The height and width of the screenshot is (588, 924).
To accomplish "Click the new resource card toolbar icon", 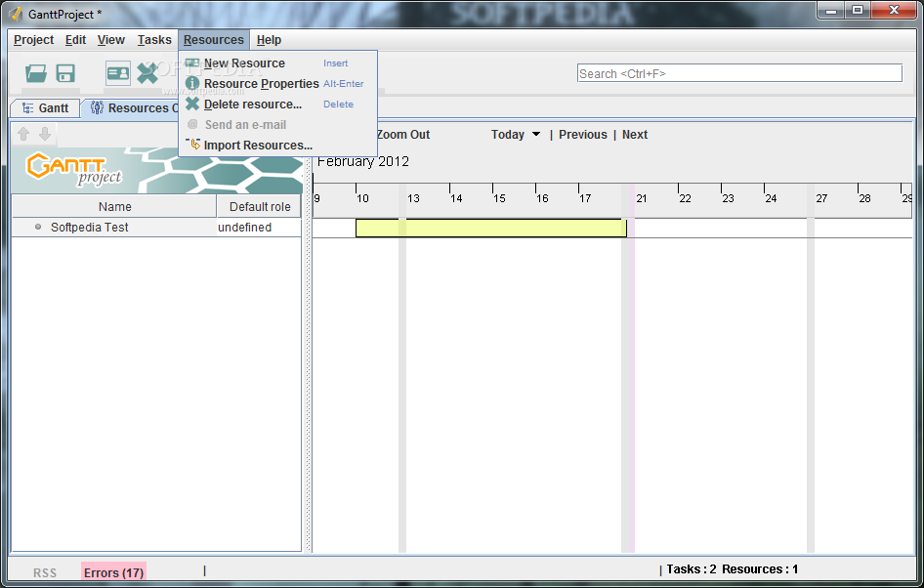I will coord(118,73).
